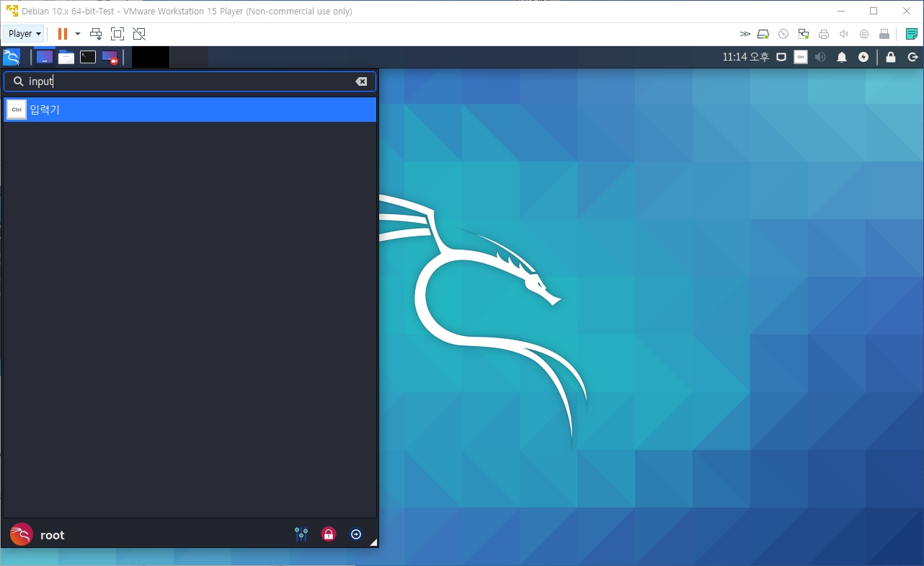This screenshot has width=924, height=566.
Task: Expand the power options arrow beside Pause
Action: pos(78,34)
